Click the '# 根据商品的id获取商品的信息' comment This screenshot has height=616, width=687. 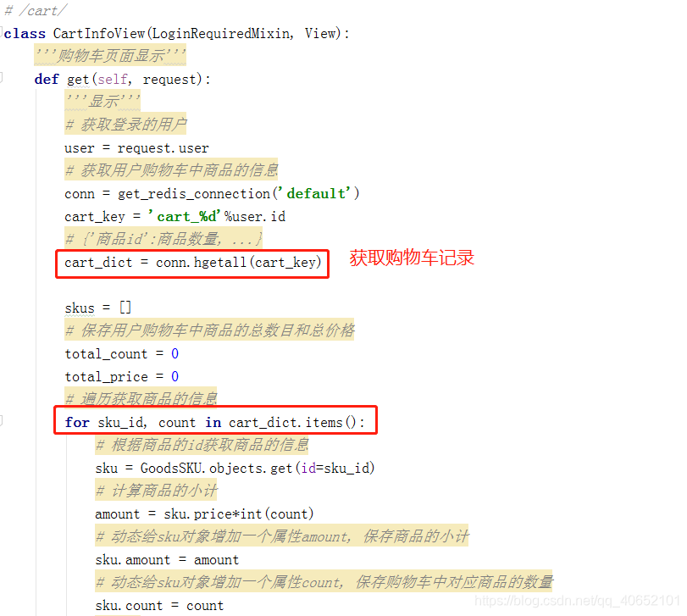[202, 445]
